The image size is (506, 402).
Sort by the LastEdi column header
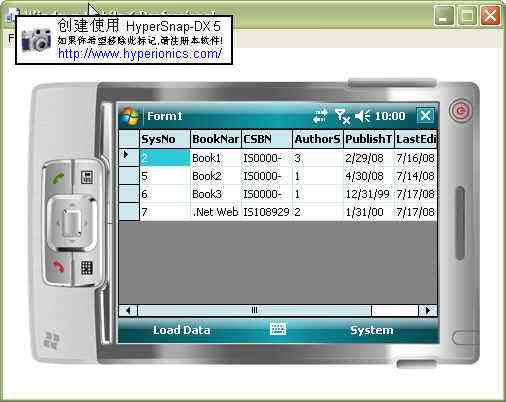416,139
